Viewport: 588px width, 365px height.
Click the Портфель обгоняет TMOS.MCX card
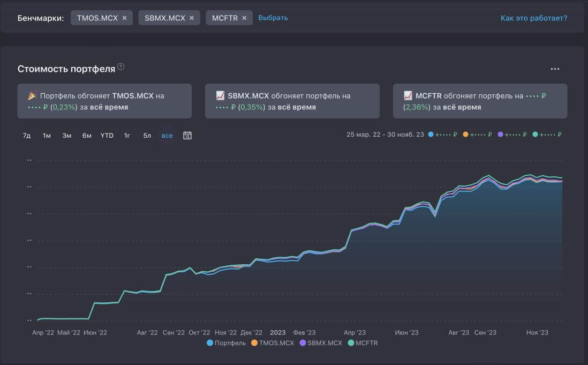(x=104, y=101)
